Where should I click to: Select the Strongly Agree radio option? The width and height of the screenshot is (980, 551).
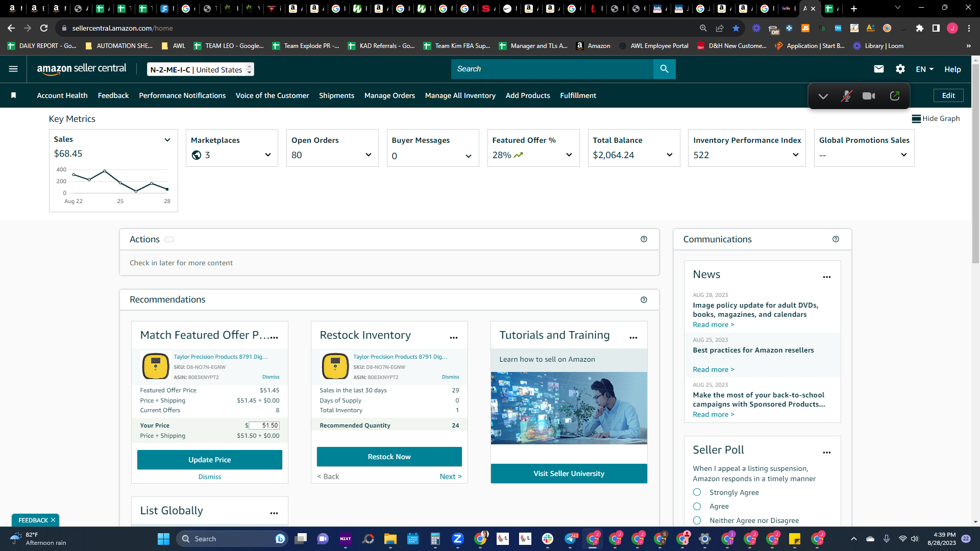click(x=697, y=492)
